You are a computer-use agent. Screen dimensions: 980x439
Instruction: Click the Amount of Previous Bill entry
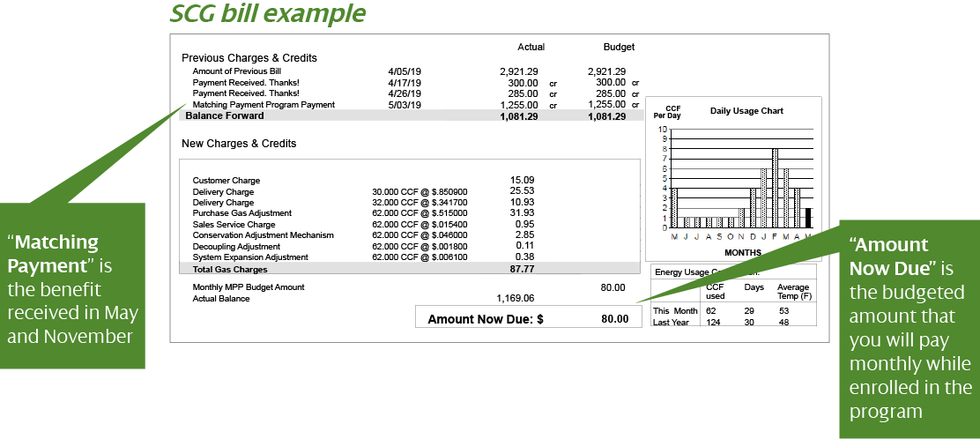click(236, 71)
